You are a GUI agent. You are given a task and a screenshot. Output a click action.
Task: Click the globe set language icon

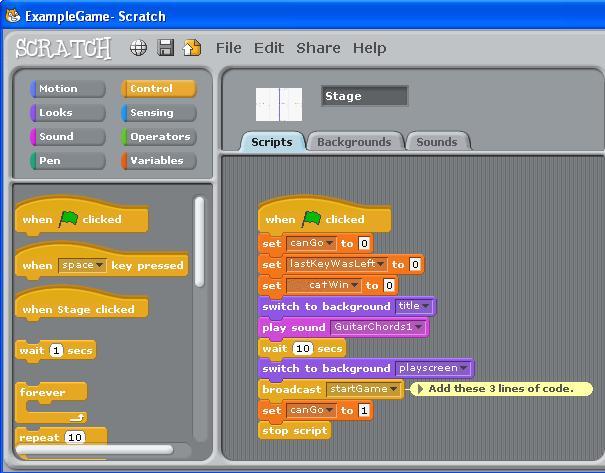(138, 48)
